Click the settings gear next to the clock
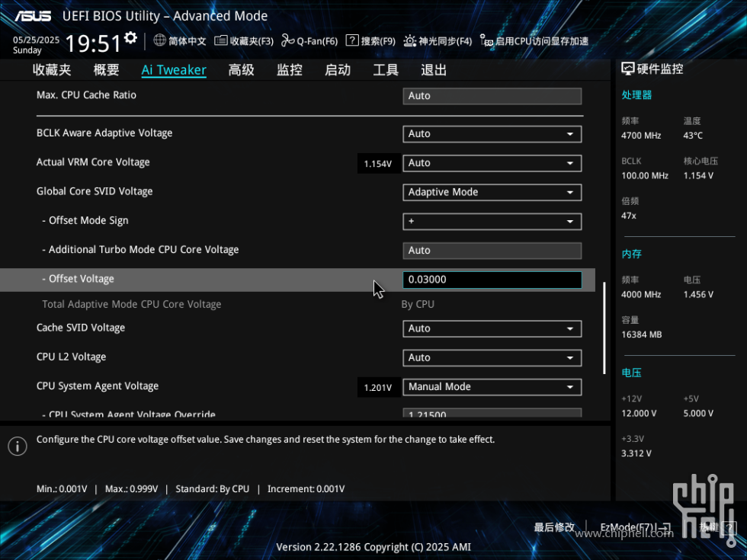Image resolution: width=747 pixels, height=560 pixels. 130,37
